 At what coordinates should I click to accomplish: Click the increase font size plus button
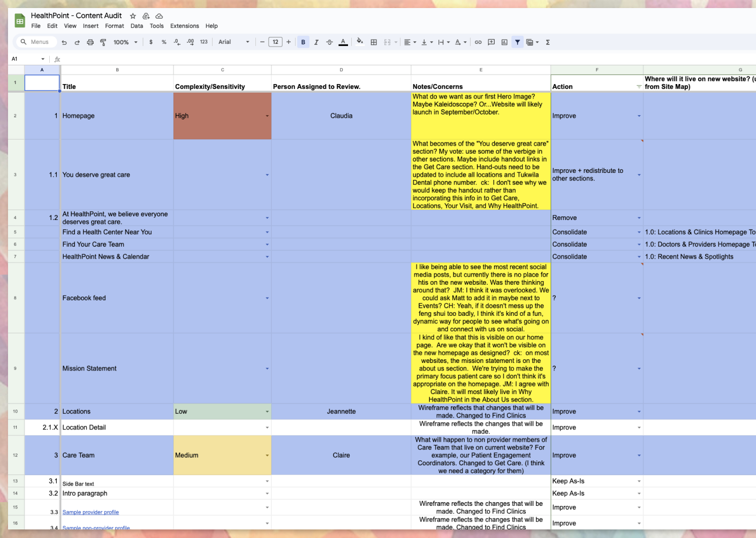click(x=289, y=42)
